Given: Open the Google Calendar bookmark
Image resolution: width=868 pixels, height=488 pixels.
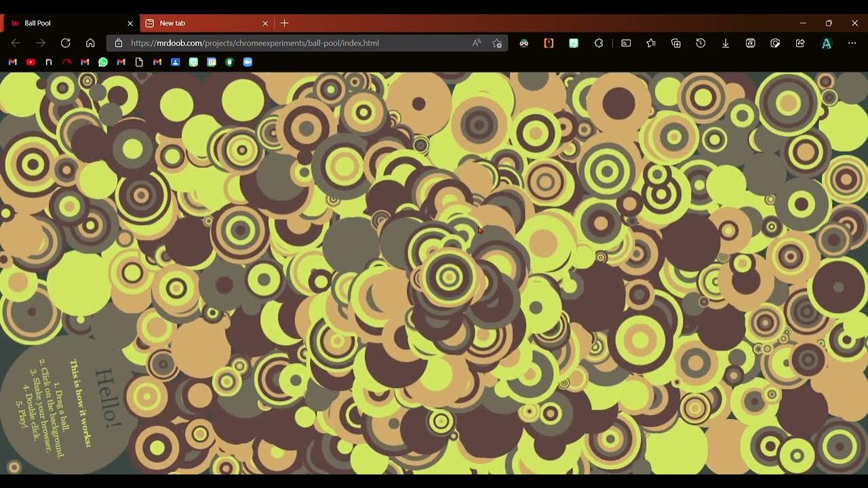Looking at the screenshot, I should coord(212,62).
